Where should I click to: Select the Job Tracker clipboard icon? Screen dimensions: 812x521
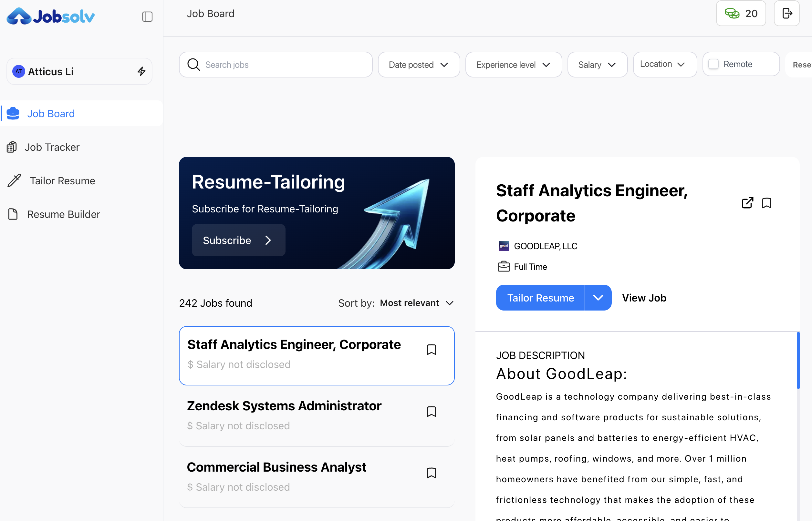pyautogui.click(x=12, y=147)
